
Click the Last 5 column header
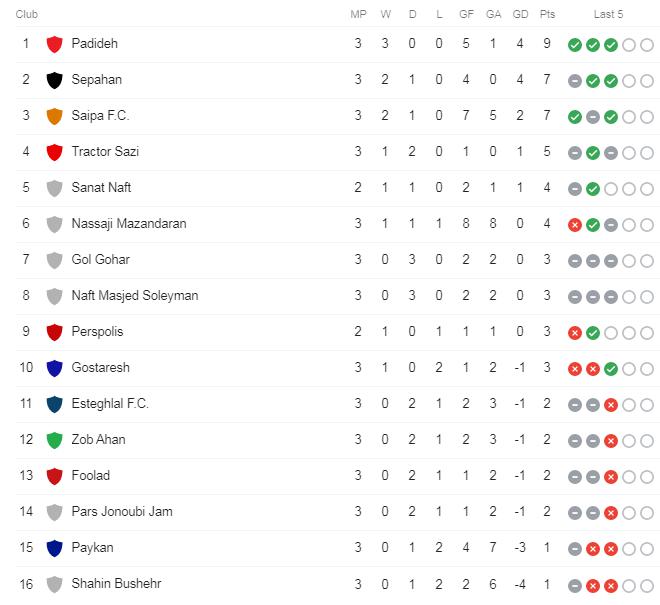click(608, 14)
